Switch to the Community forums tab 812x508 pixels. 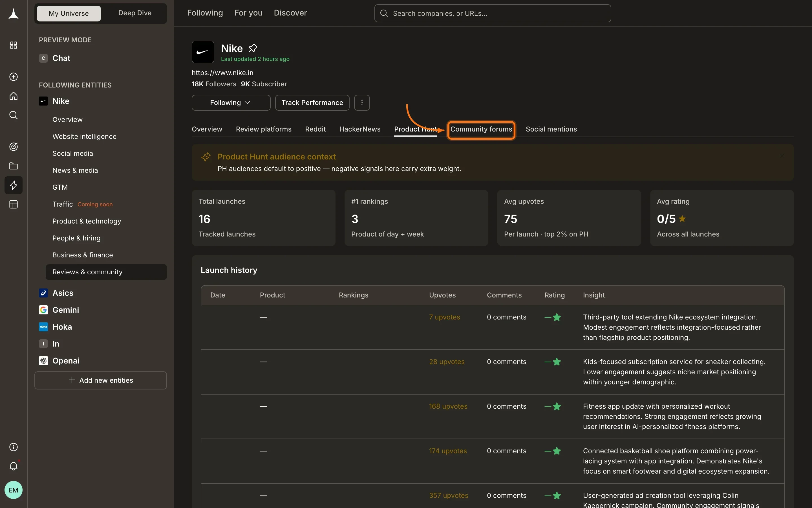(x=481, y=129)
